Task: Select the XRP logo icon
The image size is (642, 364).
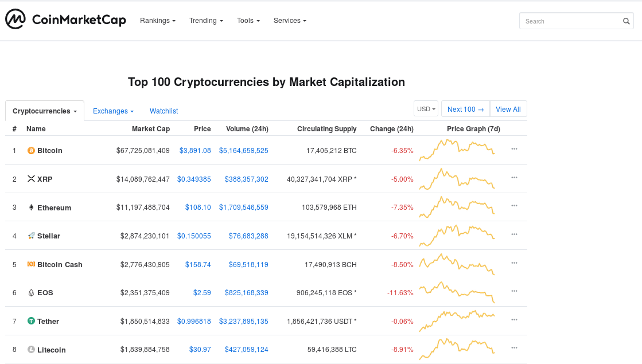Action: click(x=32, y=178)
